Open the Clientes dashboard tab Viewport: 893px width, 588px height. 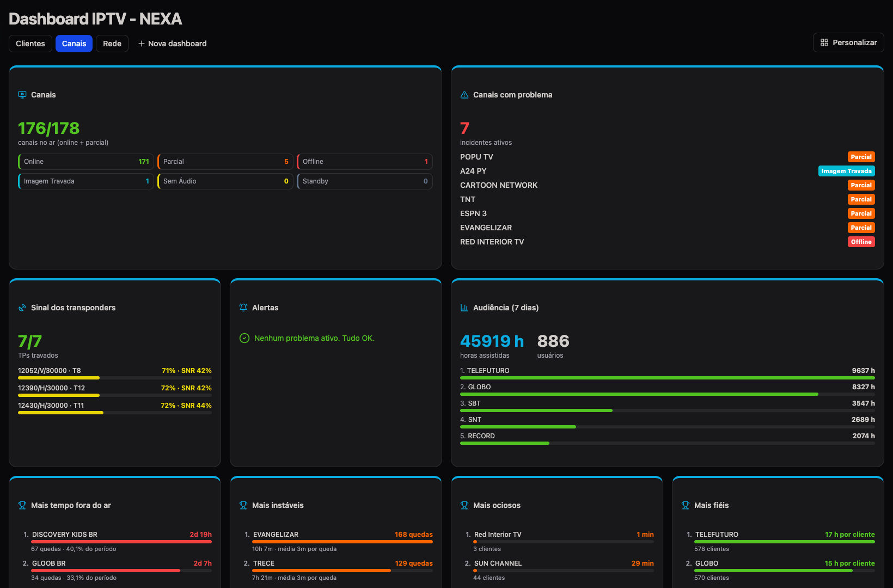(30, 44)
